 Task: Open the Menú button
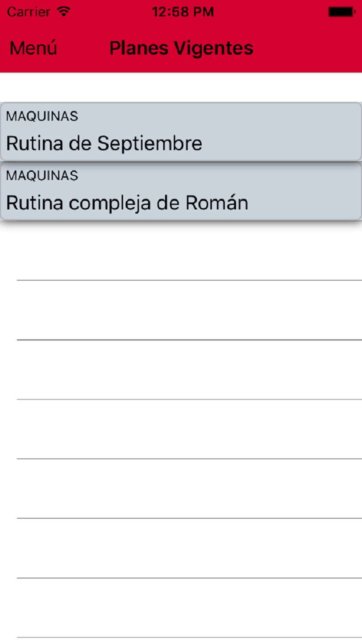(x=33, y=48)
